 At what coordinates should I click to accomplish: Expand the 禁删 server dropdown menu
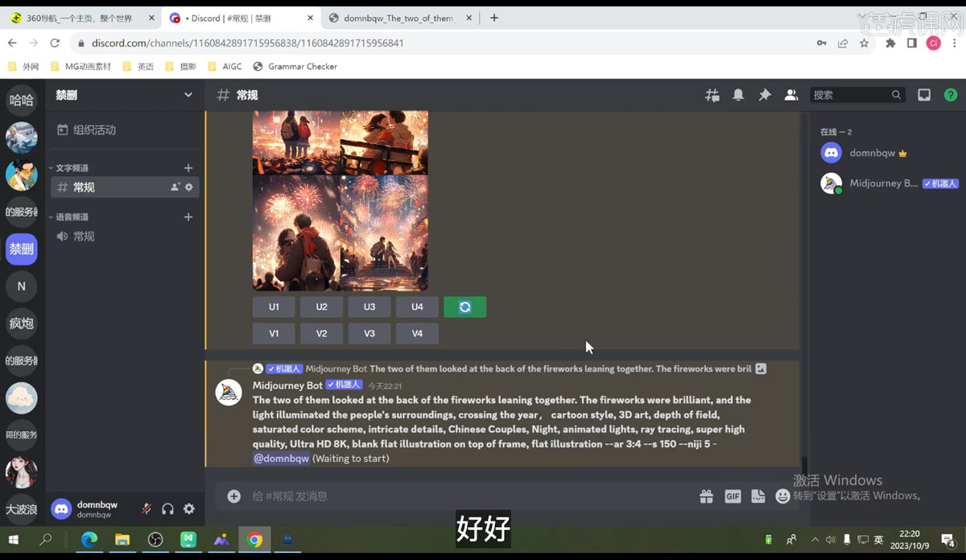tap(188, 94)
